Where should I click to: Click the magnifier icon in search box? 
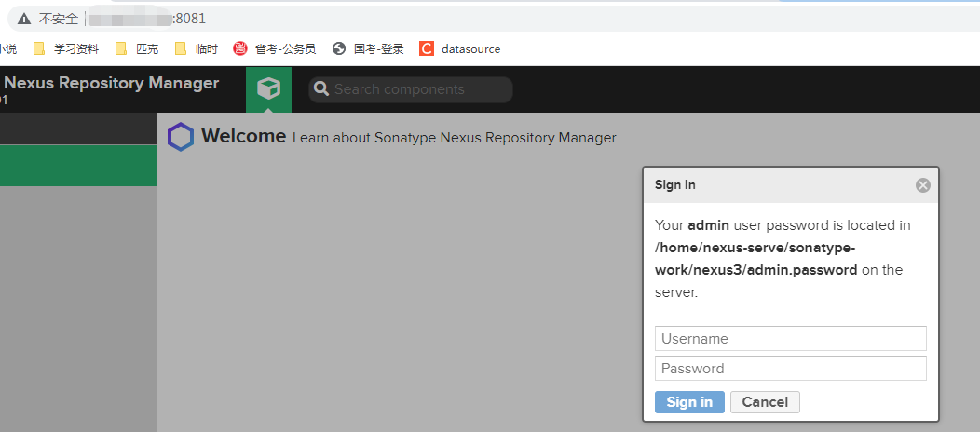pyautogui.click(x=321, y=89)
